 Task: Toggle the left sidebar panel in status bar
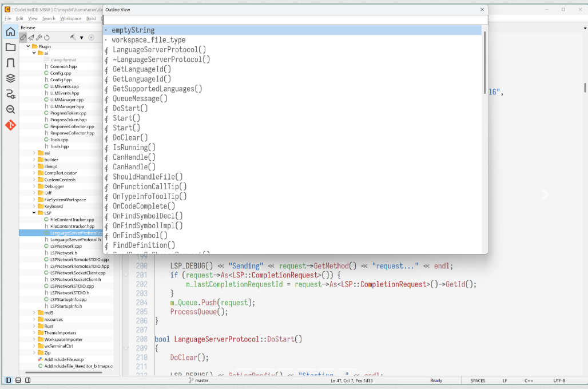click(8, 380)
